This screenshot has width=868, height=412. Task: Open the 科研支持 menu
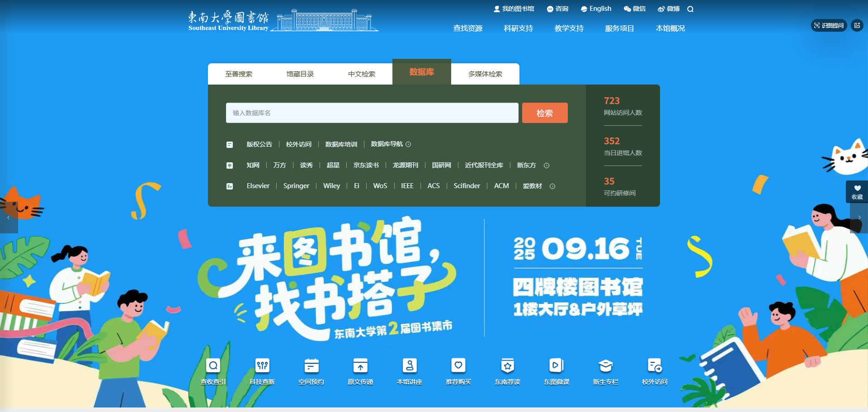pyautogui.click(x=519, y=28)
